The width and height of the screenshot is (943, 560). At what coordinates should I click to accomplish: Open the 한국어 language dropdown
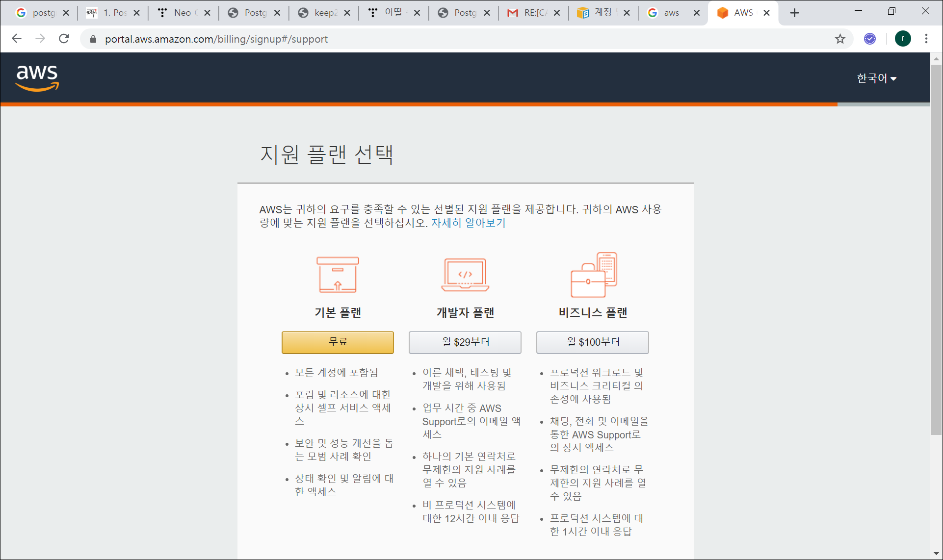876,78
